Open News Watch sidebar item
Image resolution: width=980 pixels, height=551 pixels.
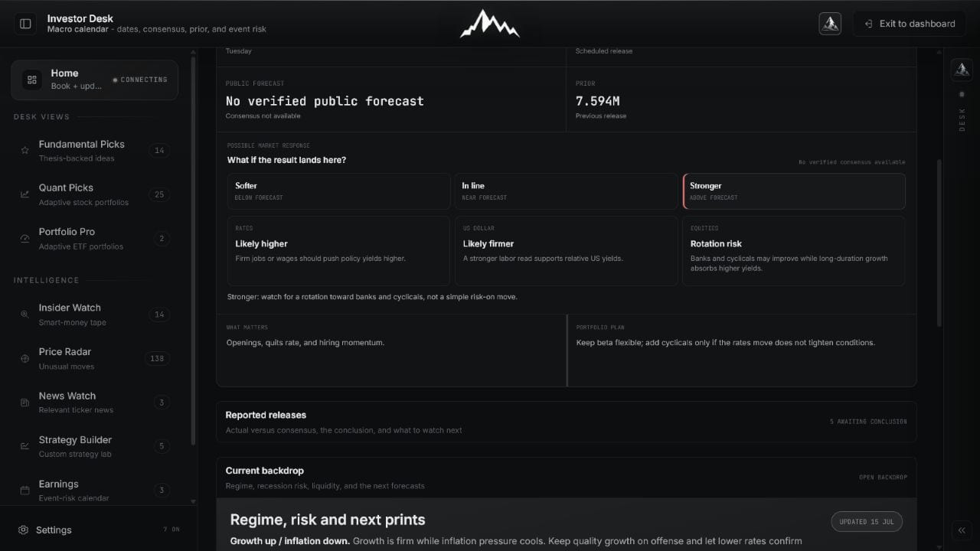[95, 403]
